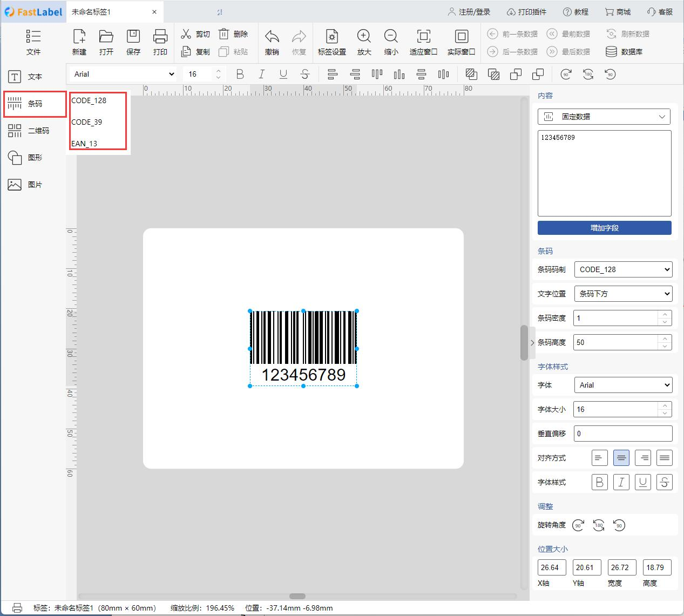This screenshot has height=616, width=684.
Task: Click the status bar printer icon
Action: click(x=17, y=607)
